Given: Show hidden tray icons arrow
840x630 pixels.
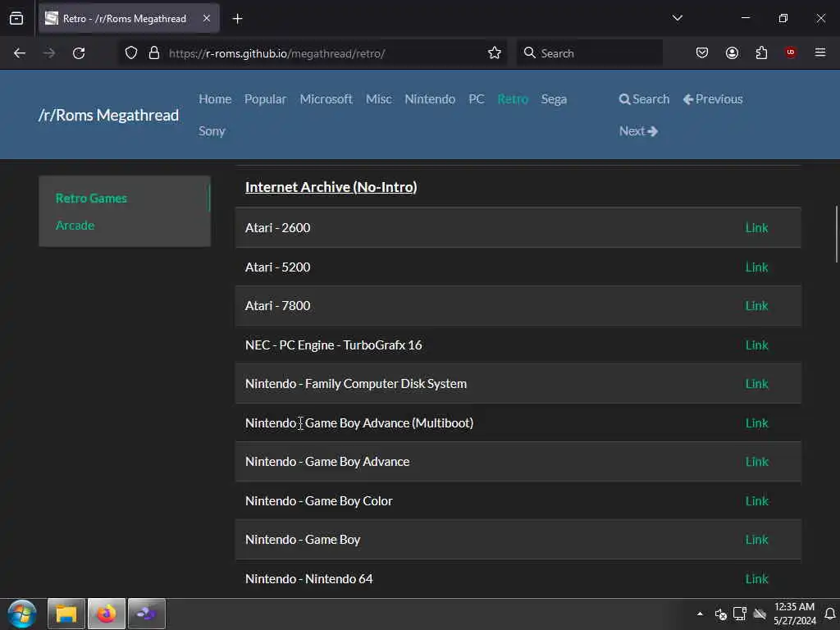Looking at the screenshot, I should 700,614.
